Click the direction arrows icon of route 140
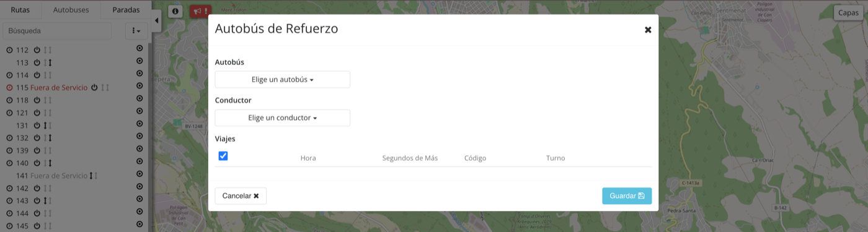This screenshot has width=868, height=232. click(47, 163)
